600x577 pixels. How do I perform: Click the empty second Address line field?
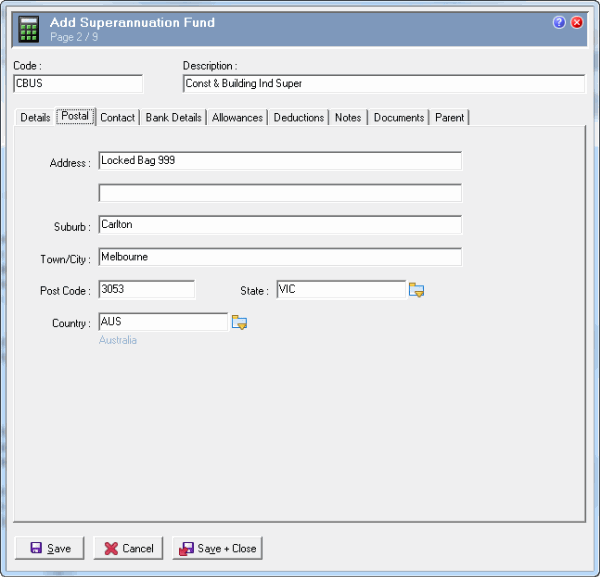pos(280,193)
